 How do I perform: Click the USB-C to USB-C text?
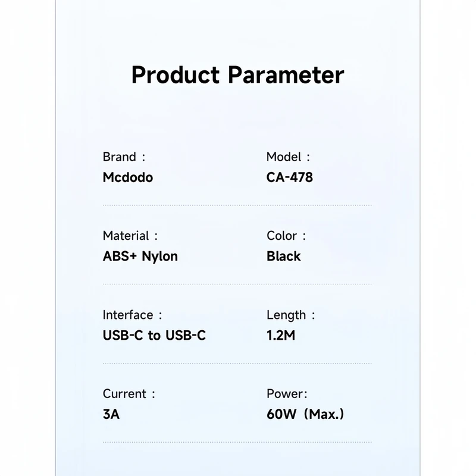click(154, 336)
